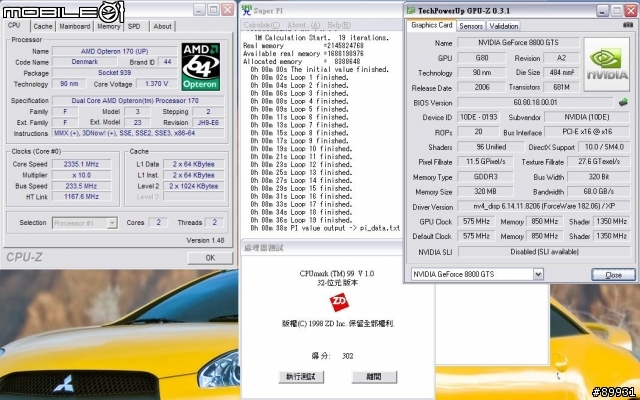Close the CPU-Z window
The image size is (640, 400).
(227, 9)
